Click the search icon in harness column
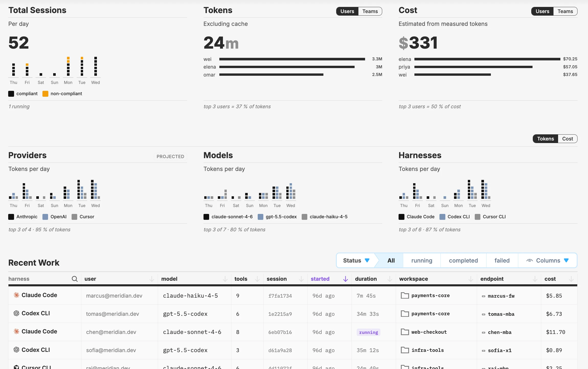 click(x=75, y=279)
